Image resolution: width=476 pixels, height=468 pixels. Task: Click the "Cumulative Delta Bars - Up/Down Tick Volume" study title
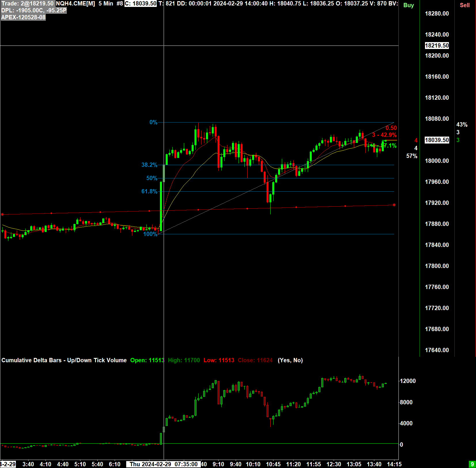point(64,360)
